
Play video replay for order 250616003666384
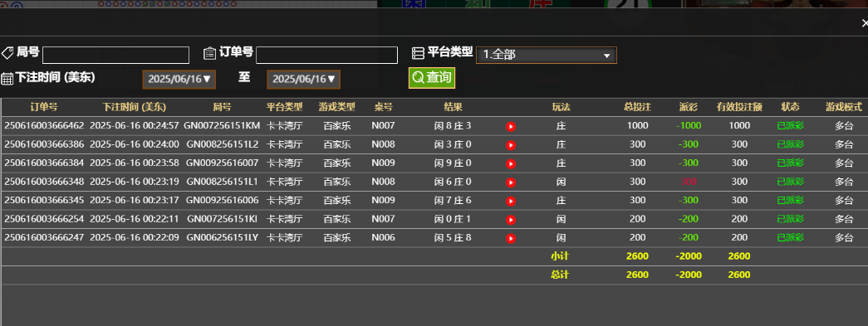pyautogui.click(x=510, y=163)
